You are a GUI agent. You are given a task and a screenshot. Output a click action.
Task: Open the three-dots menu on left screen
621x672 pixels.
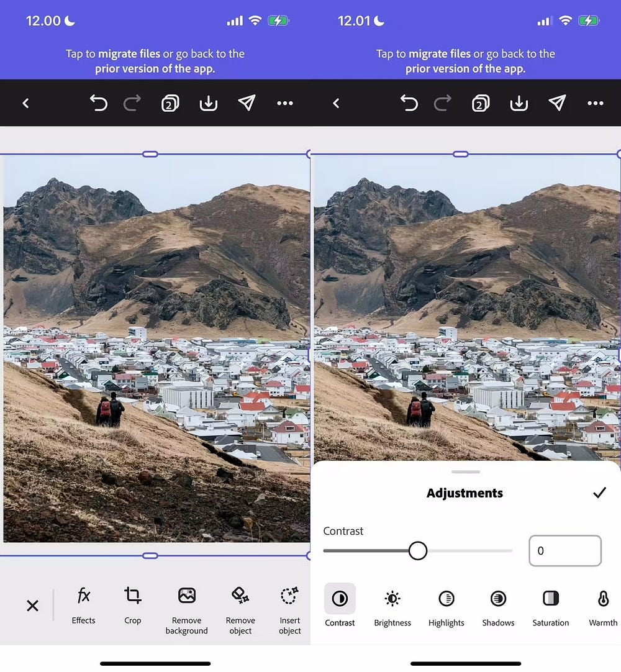point(285,103)
